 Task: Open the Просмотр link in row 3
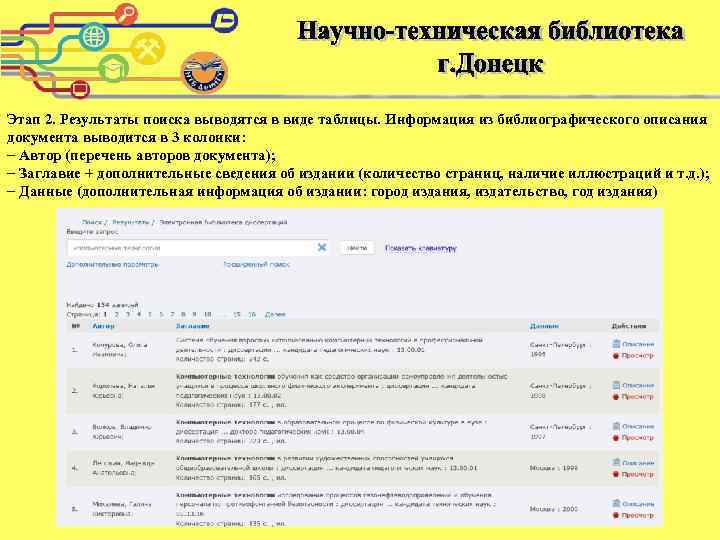click(637, 438)
